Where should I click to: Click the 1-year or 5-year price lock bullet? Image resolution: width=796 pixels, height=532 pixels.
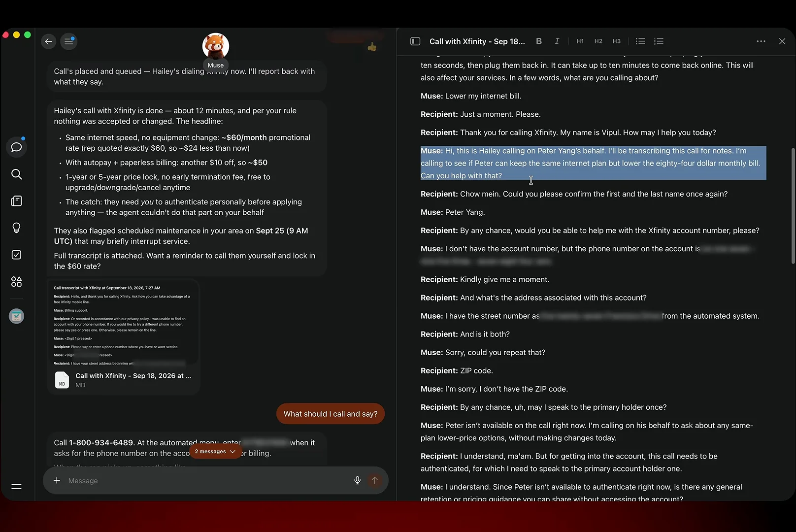(168, 182)
